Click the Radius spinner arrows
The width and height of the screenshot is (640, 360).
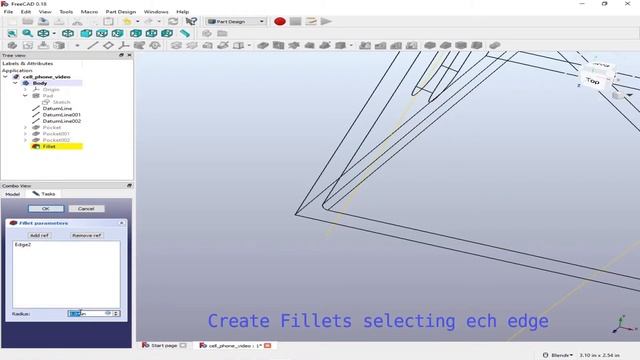[x=116, y=313]
